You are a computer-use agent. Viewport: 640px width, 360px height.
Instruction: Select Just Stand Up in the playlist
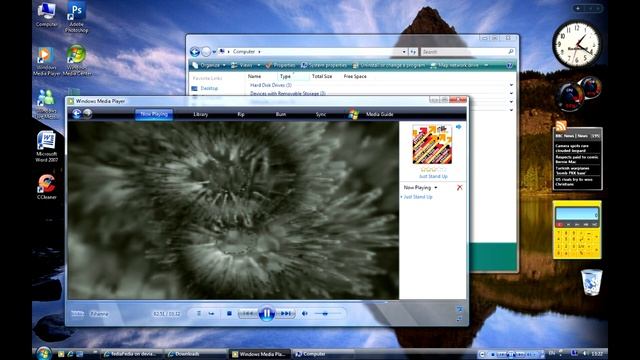[418, 197]
